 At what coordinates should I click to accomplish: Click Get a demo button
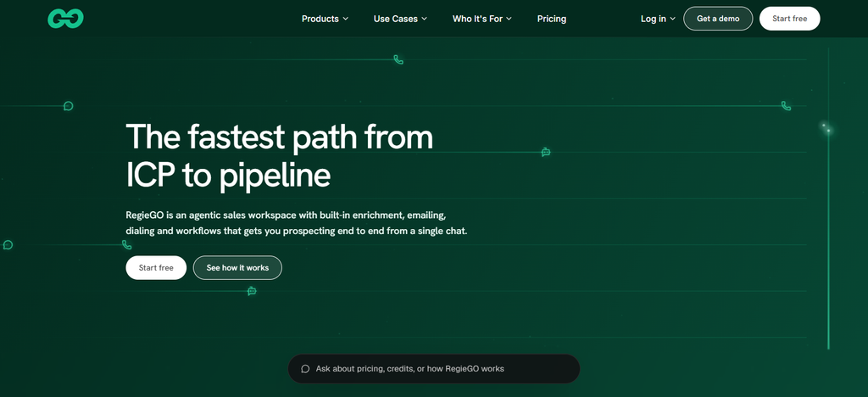718,19
